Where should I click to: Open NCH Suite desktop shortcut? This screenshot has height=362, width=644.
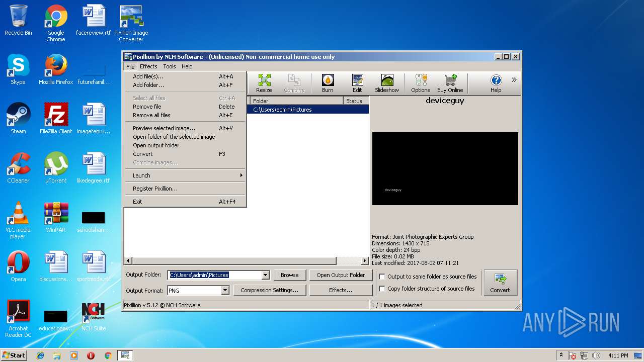coord(93,316)
